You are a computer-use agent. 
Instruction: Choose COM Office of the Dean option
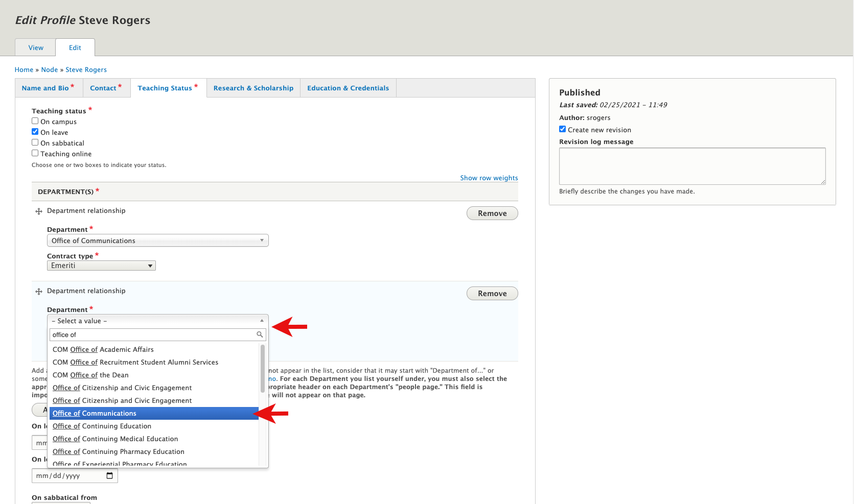pyautogui.click(x=91, y=375)
